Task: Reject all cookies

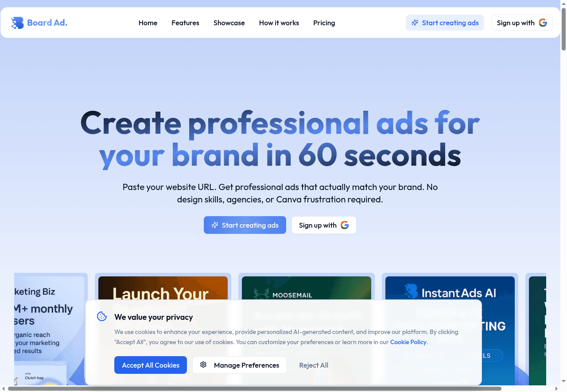Action: point(314,365)
